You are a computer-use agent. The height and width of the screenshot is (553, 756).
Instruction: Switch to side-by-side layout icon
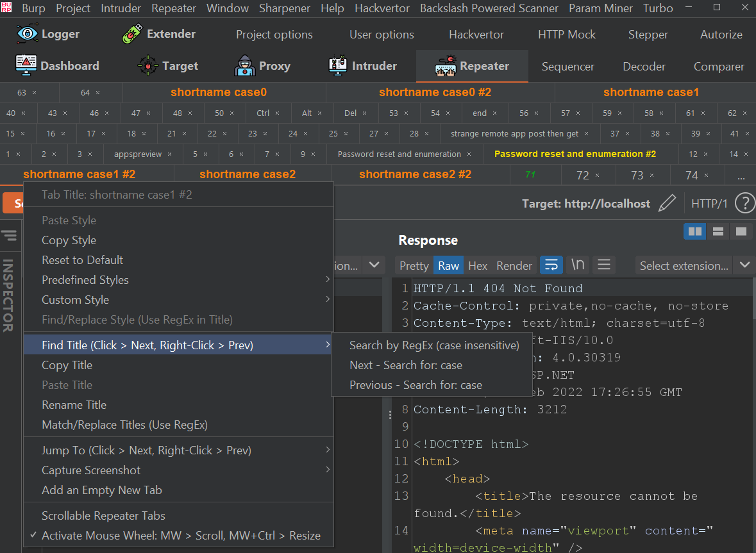coord(695,232)
